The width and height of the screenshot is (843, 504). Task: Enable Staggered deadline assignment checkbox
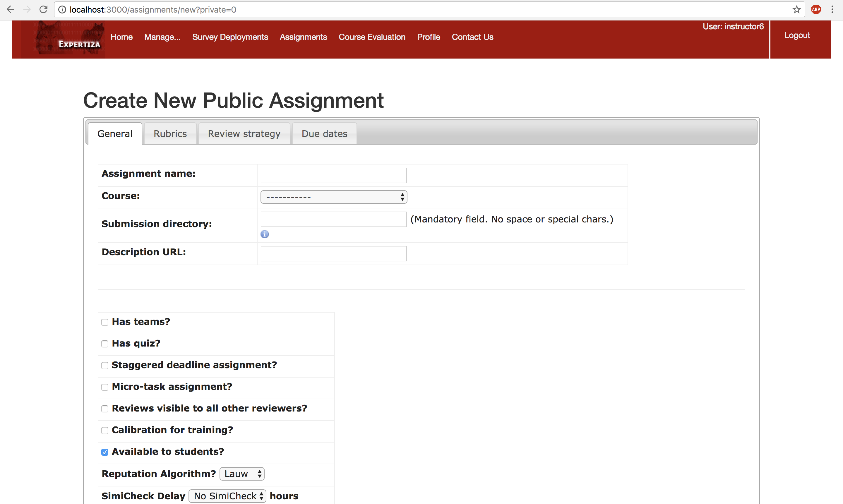[104, 366]
